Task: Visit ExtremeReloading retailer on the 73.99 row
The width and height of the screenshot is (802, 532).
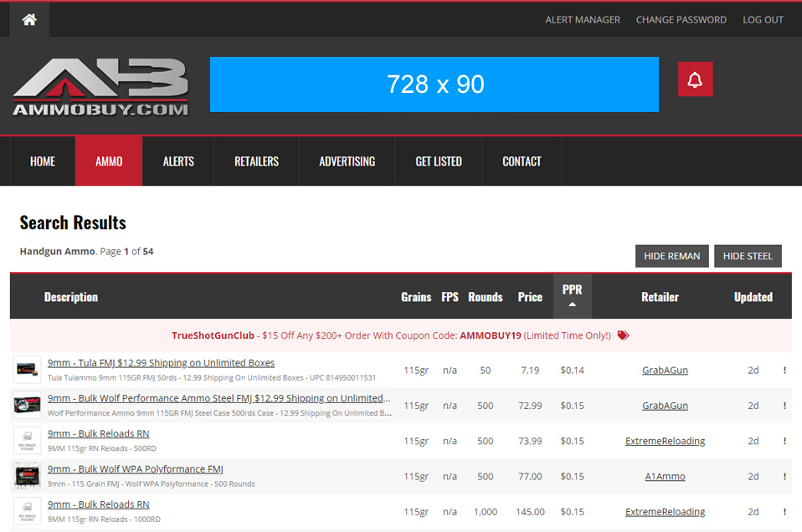Action: [665, 441]
